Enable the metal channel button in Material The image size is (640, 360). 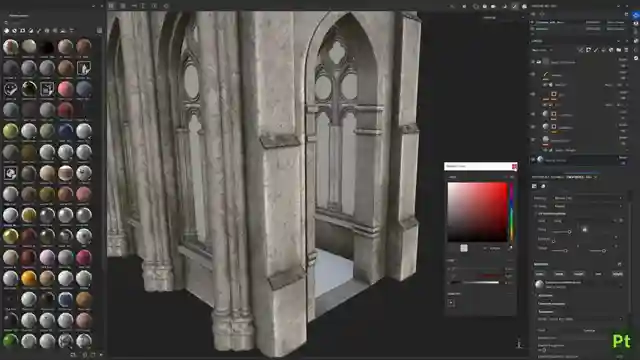pos(559,274)
